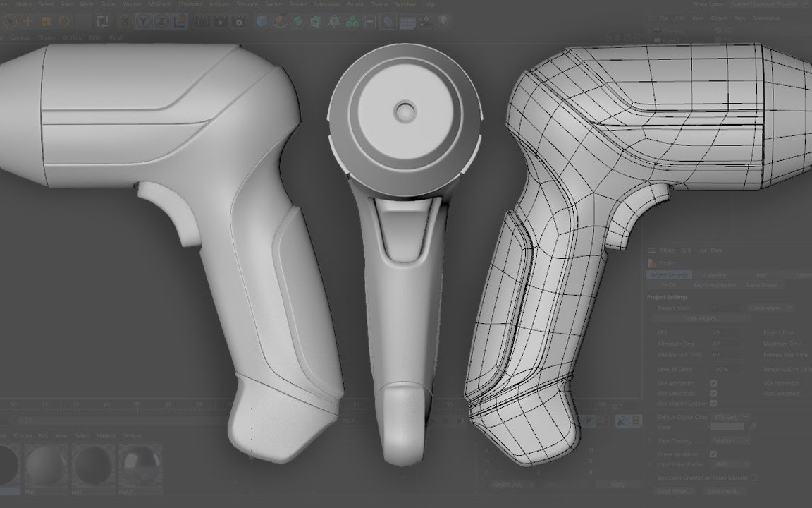Image resolution: width=812 pixels, height=508 pixels.
Task: Toggle the Use Generators checkbox
Action: pyautogui.click(x=713, y=394)
